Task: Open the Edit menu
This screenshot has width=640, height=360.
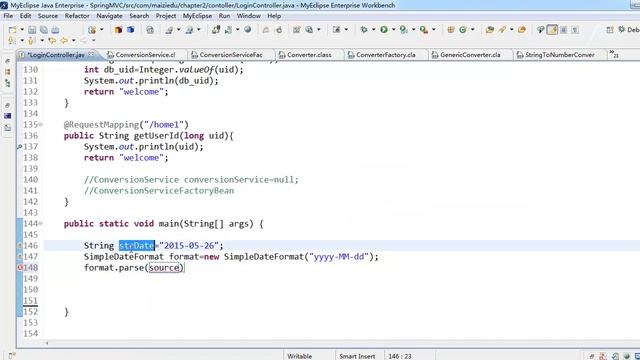Action: [x=25, y=16]
